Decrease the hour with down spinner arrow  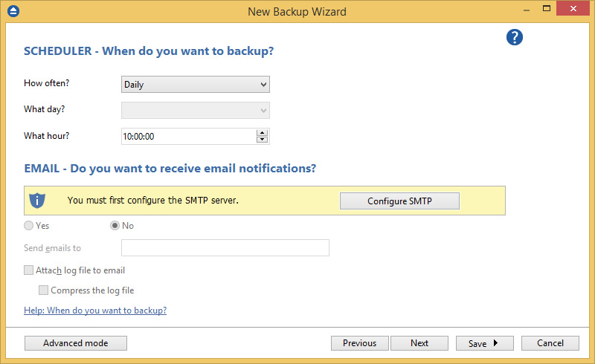pos(262,140)
